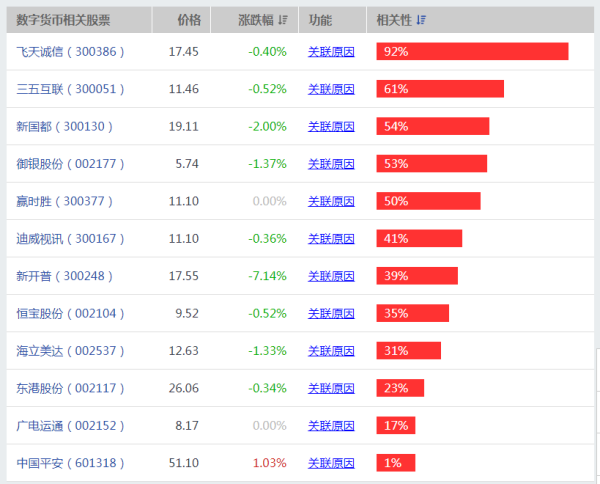Select price 26.06 for 东港股份

click(184, 388)
